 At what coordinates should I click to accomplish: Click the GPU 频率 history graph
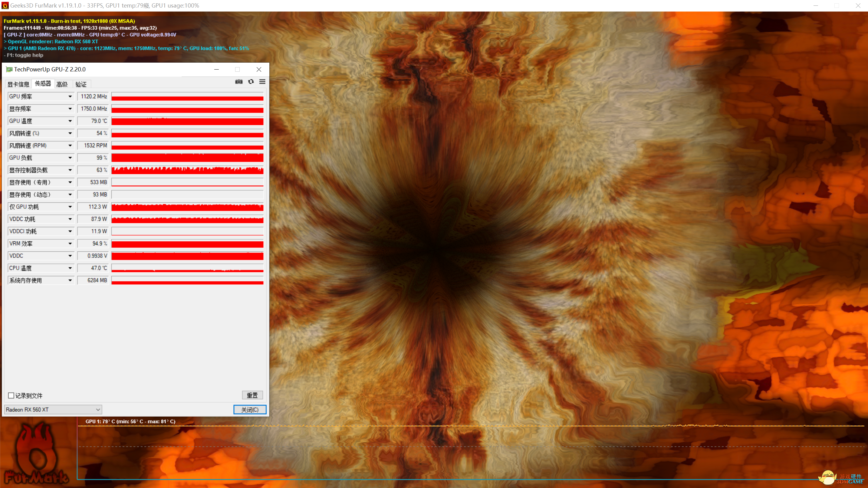tap(187, 97)
